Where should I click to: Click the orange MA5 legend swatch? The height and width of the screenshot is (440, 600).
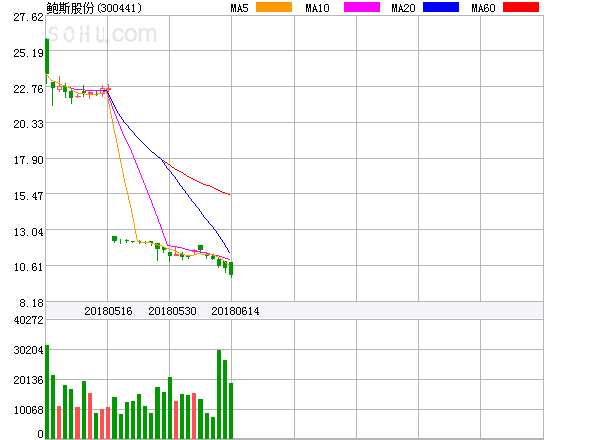click(x=274, y=7)
